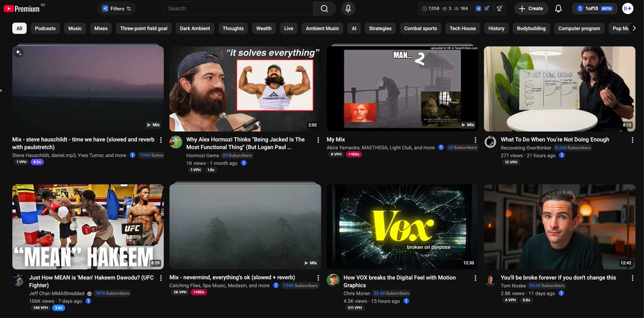Open the My Mix thumbnail

point(402,88)
